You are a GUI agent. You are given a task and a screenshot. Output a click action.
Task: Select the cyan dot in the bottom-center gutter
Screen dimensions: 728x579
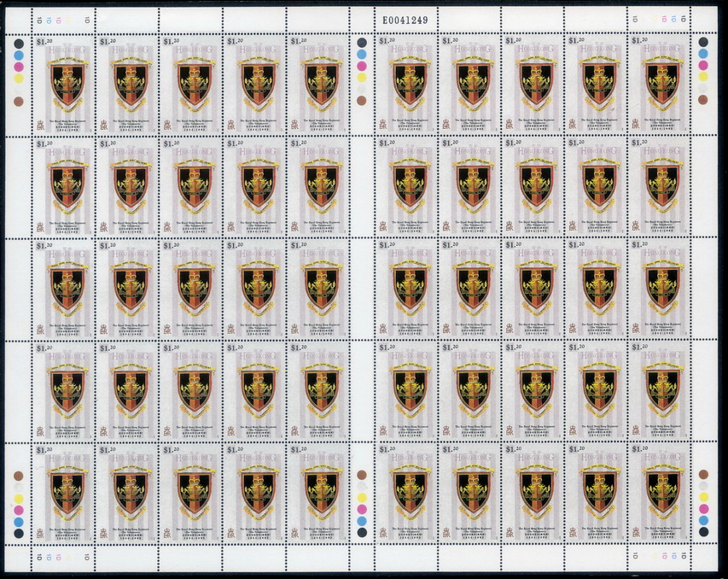(361, 521)
